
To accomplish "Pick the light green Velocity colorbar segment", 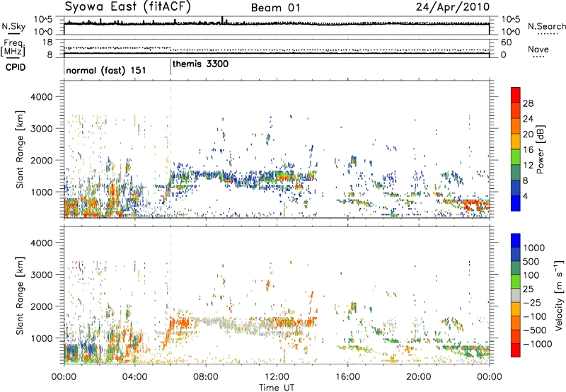I will click(x=516, y=282).
